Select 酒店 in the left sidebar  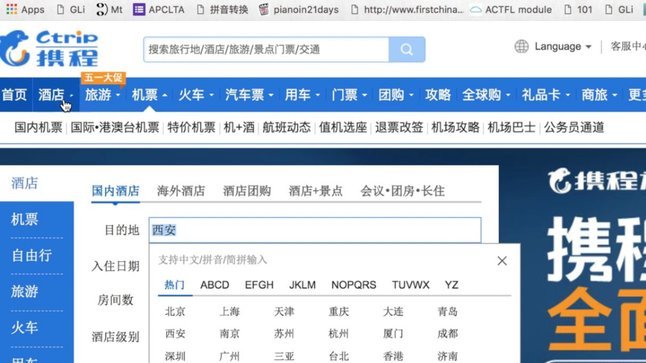pyautogui.click(x=25, y=183)
